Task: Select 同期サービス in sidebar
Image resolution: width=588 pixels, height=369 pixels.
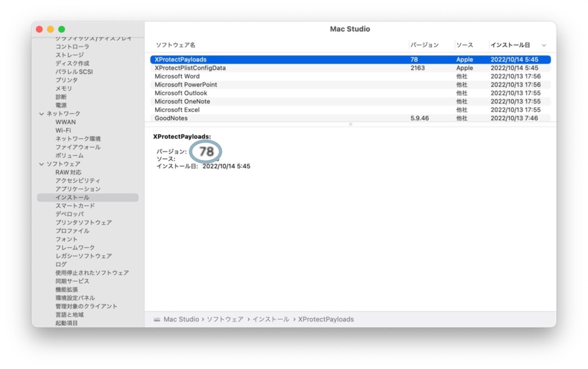Action: pos(72,281)
